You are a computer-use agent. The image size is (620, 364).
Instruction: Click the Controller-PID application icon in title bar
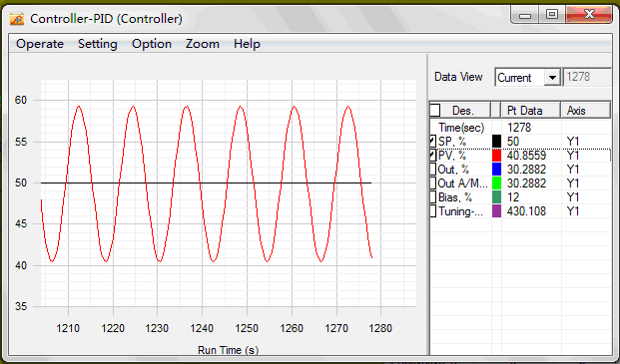coord(17,19)
